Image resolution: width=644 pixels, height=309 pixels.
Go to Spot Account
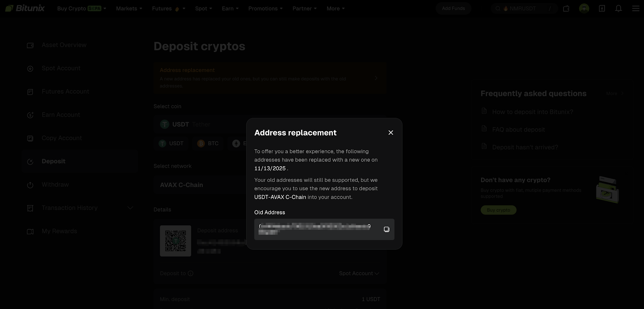61,68
